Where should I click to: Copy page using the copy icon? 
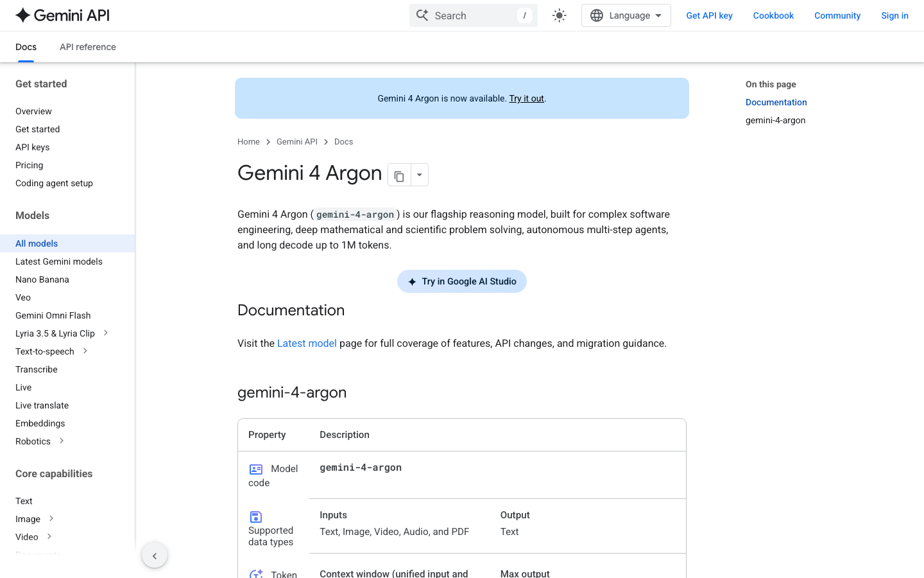[399, 175]
